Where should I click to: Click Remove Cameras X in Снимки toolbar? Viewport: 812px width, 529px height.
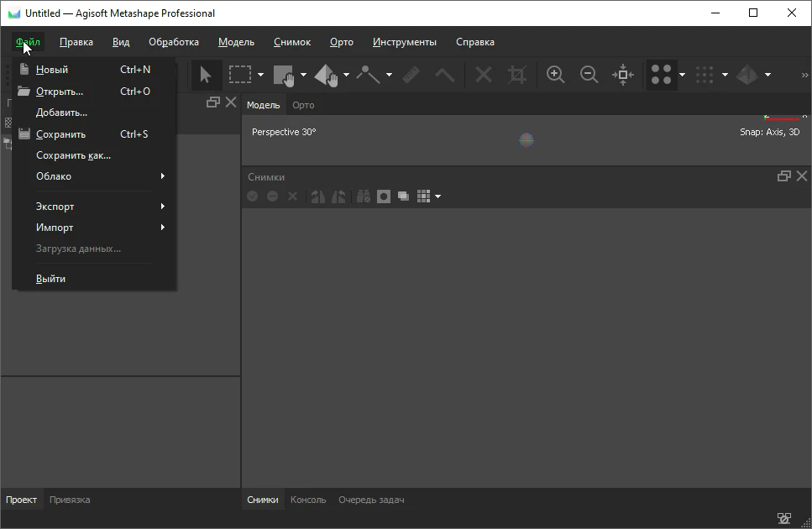(292, 196)
